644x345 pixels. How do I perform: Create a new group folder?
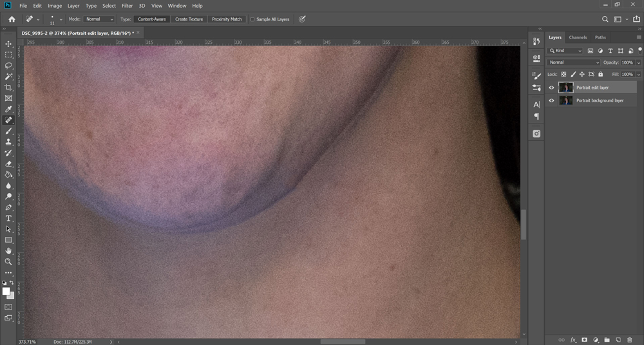[607, 340]
